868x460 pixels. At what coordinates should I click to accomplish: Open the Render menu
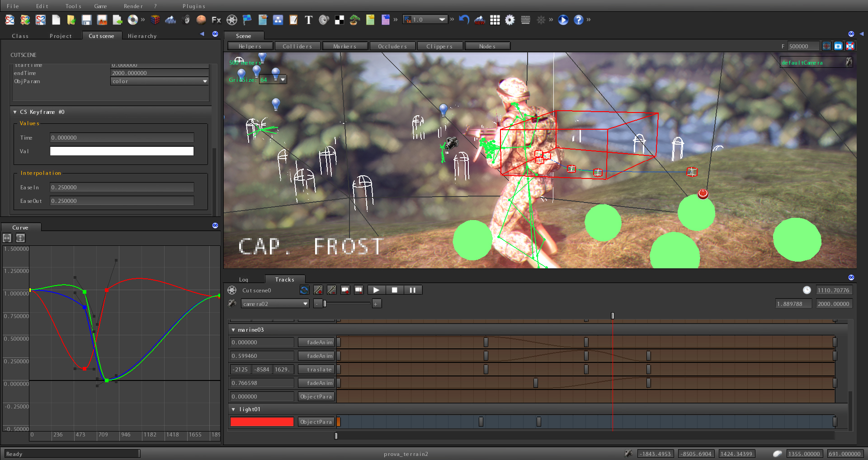point(132,6)
